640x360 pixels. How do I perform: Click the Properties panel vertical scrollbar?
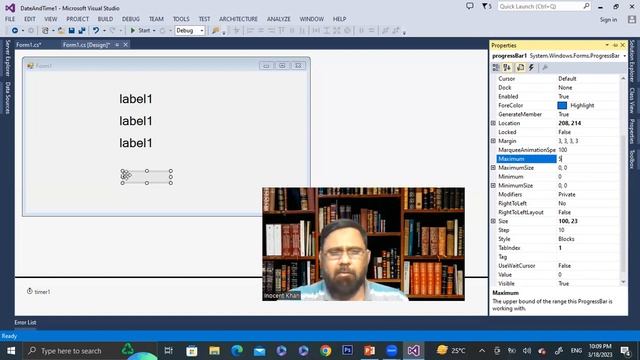click(x=623, y=180)
